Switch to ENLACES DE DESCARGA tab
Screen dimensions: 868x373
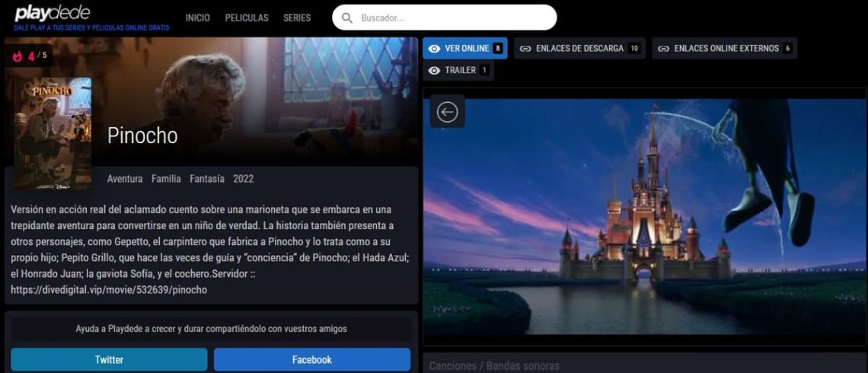pyautogui.click(x=579, y=48)
